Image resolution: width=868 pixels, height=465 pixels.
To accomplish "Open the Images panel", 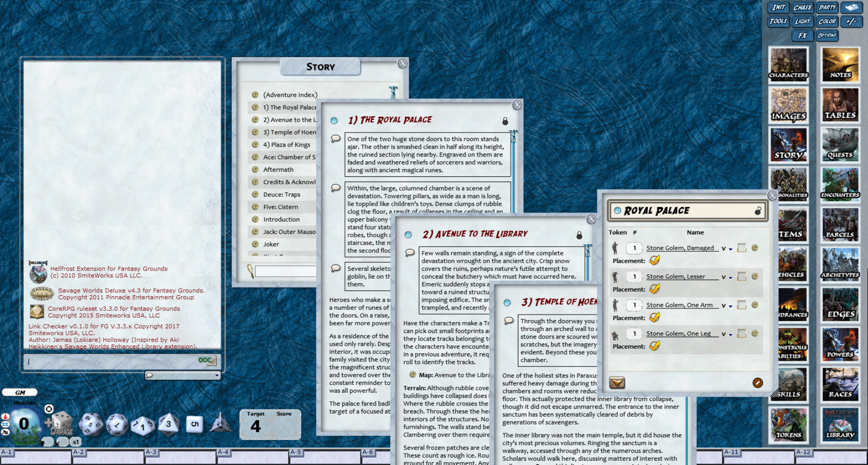I will point(788,105).
